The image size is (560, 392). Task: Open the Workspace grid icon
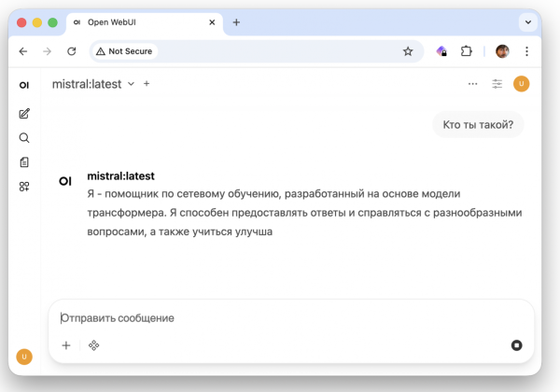(24, 187)
